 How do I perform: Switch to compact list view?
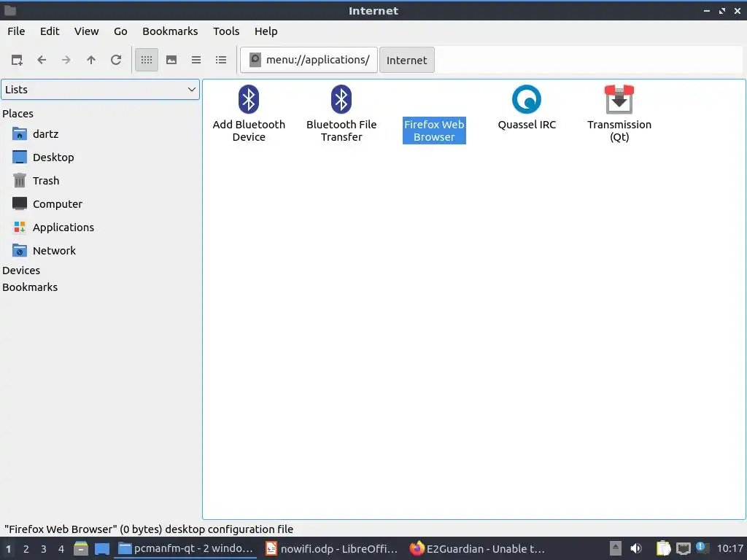196,60
